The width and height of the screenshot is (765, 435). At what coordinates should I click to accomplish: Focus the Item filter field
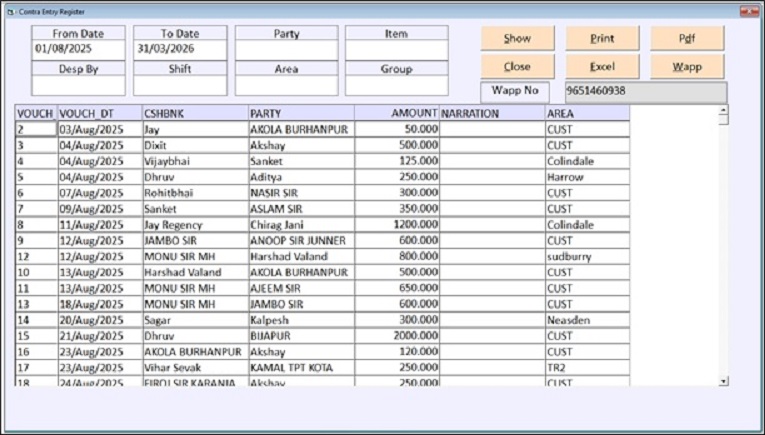[397, 50]
